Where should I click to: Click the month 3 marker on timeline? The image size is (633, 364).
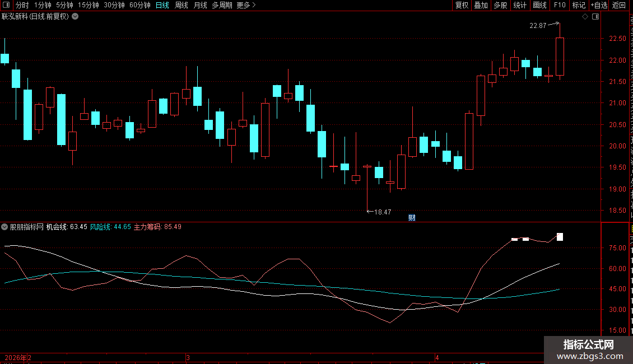(188, 357)
